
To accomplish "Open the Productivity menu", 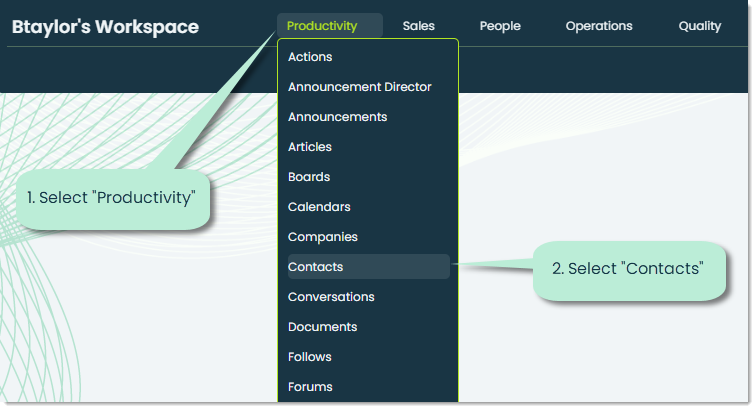I will (329, 26).
